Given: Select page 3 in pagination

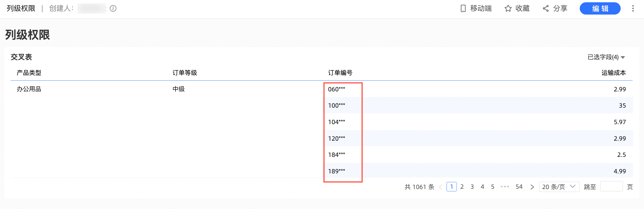Looking at the screenshot, I should point(472,187).
